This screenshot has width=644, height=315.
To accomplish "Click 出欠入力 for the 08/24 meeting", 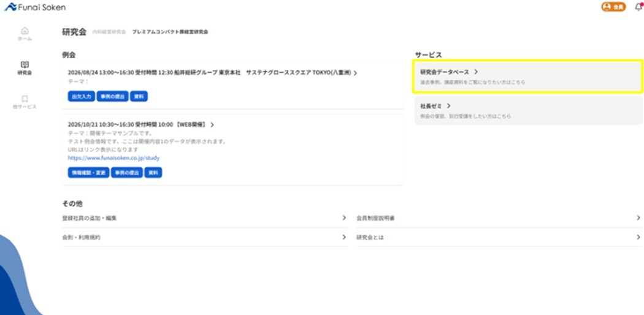I will (82, 96).
